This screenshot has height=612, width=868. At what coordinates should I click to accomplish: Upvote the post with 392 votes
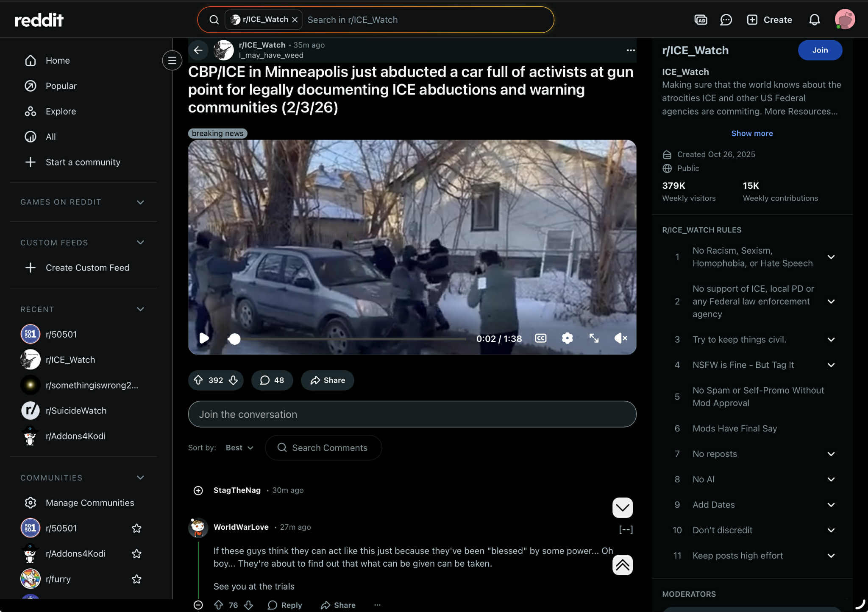pos(198,380)
